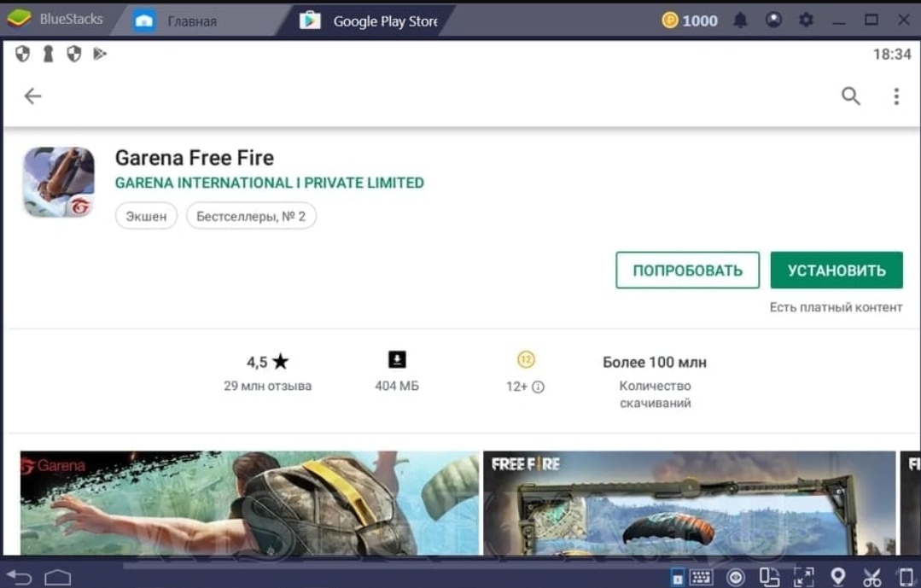Click the 12+ age rating badge
This screenshot has height=588, width=921.
pos(526,359)
